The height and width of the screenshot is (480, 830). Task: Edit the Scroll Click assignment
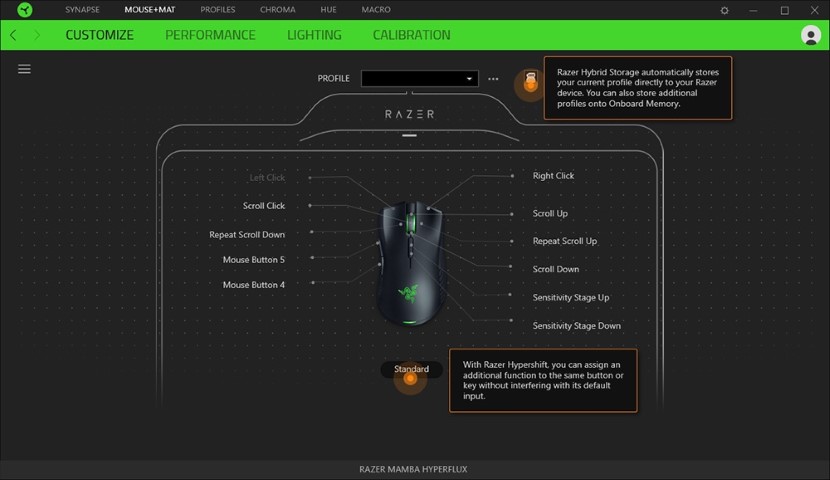(x=264, y=206)
